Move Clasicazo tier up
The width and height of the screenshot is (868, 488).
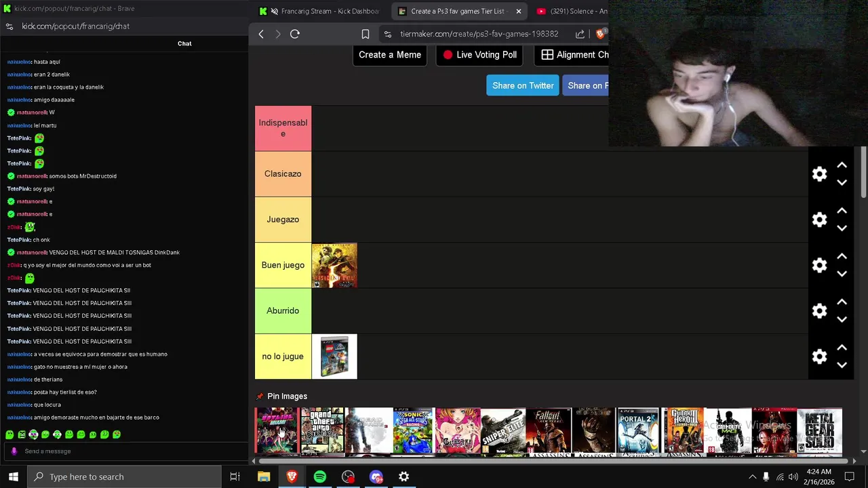(842, 165)
